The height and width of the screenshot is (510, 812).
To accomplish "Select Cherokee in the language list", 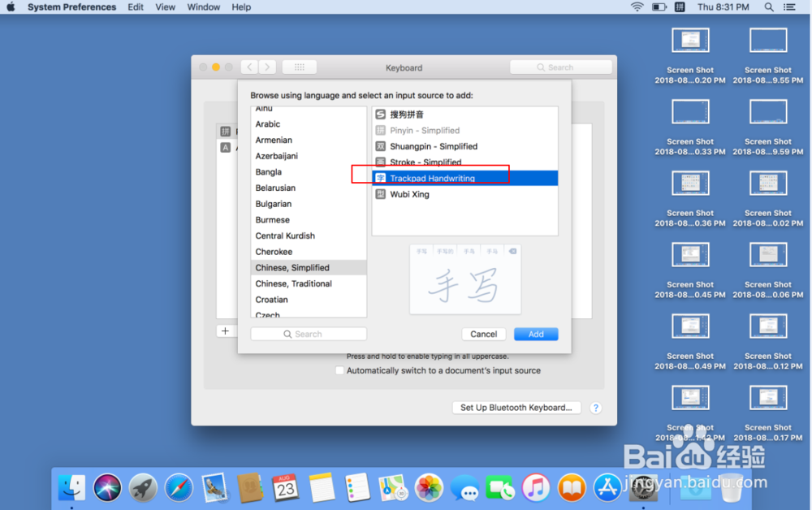I will point(309,252).
